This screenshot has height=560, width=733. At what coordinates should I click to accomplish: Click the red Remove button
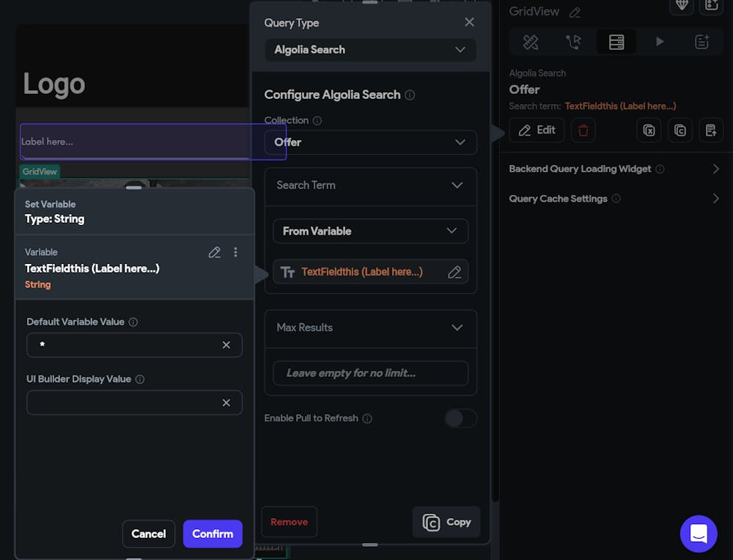pos(289,522)
